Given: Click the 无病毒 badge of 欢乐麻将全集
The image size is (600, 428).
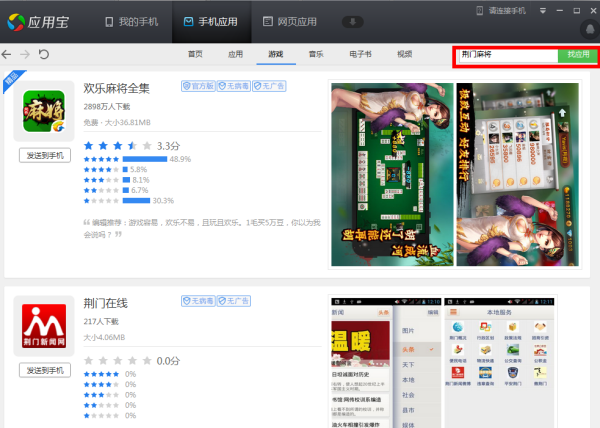Looking at the screenshot, I should (234, 86).
